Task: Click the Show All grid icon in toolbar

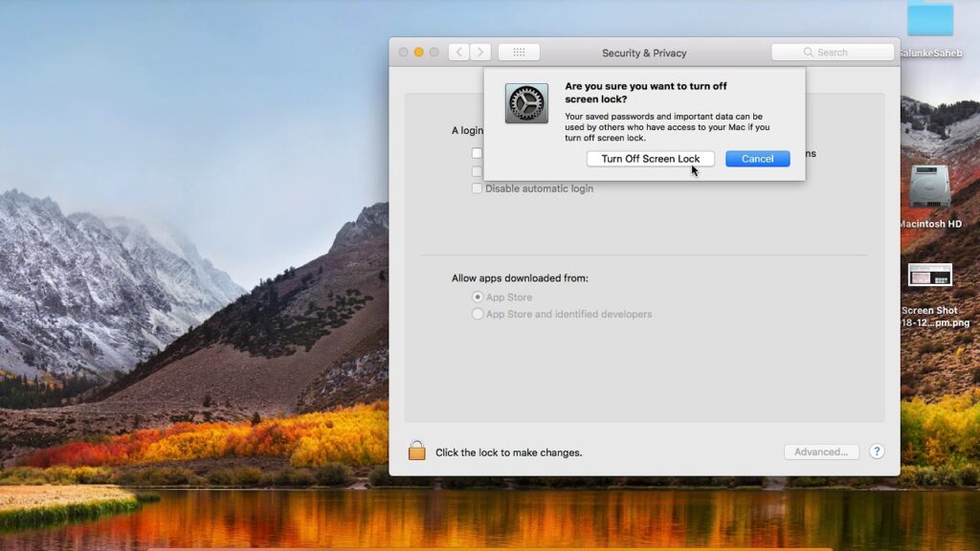Action: click(x=519, y=52)
